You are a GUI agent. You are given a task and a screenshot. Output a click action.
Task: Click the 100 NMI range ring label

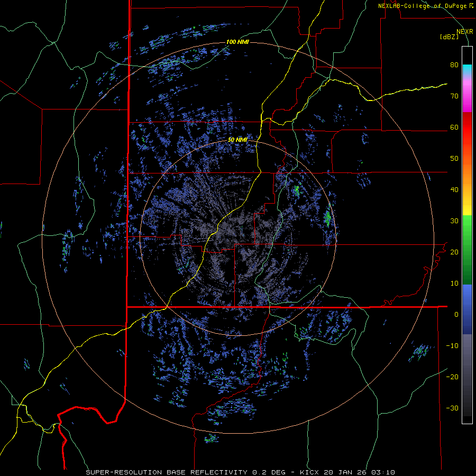pyautogui.click(x=237, y=42)
